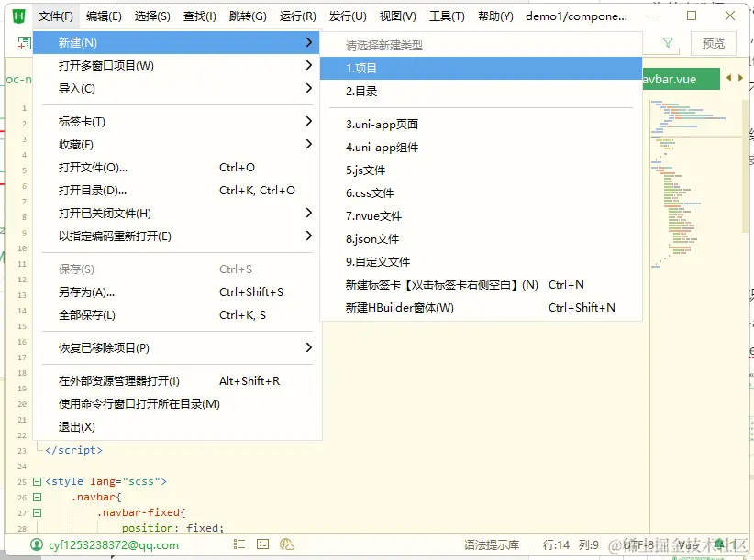Open the outline list icon in status bar

pyautogui.click(x=239, y=544)
